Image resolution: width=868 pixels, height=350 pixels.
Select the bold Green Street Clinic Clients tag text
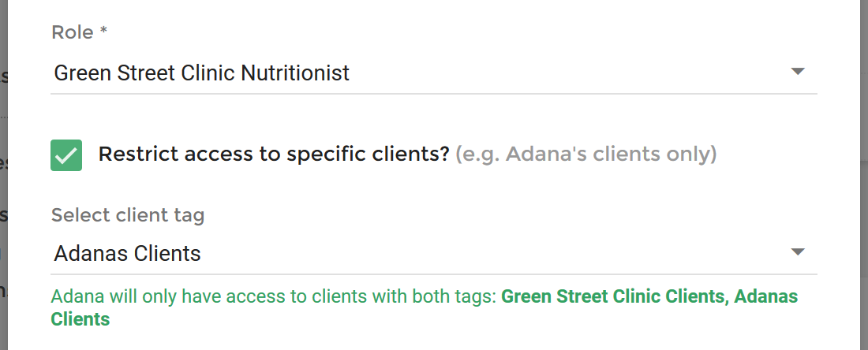[613, 297]
